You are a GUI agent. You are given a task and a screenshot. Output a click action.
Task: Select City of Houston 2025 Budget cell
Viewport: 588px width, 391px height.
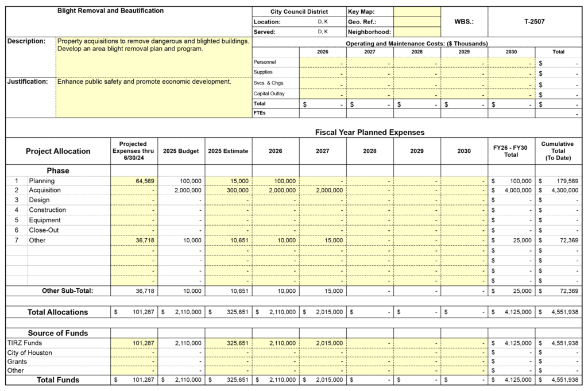(181, 353)
